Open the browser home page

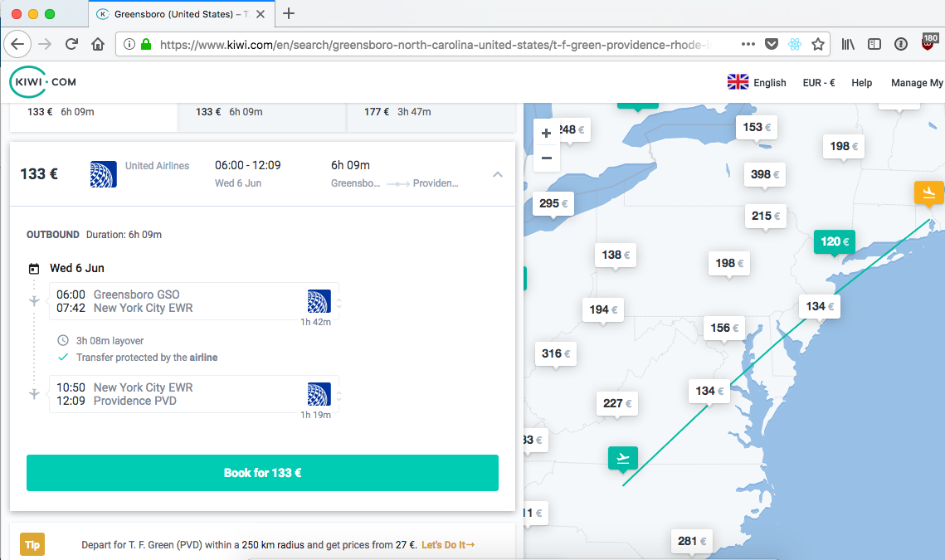(x=98, y=44)
